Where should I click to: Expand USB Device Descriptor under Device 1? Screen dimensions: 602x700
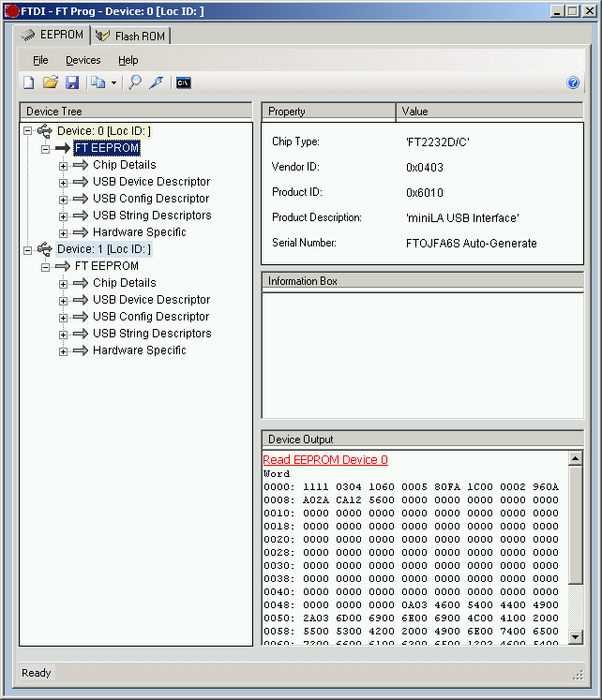[64, 301]
